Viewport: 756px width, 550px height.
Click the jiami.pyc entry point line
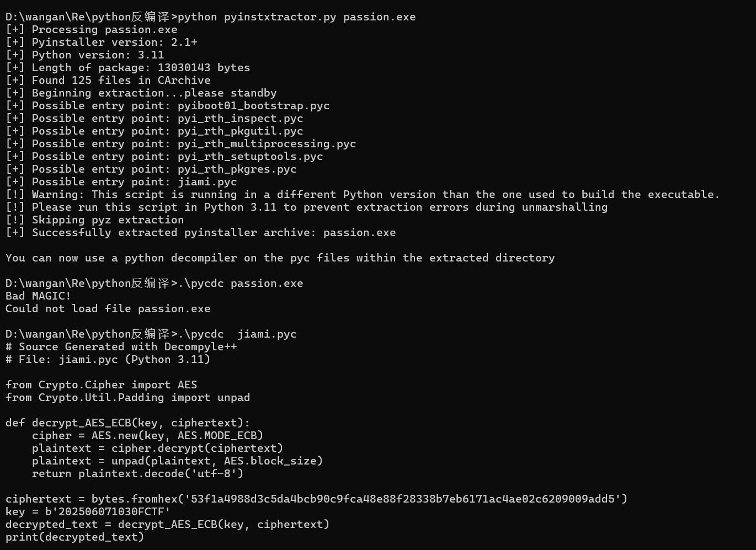point(121,181)
